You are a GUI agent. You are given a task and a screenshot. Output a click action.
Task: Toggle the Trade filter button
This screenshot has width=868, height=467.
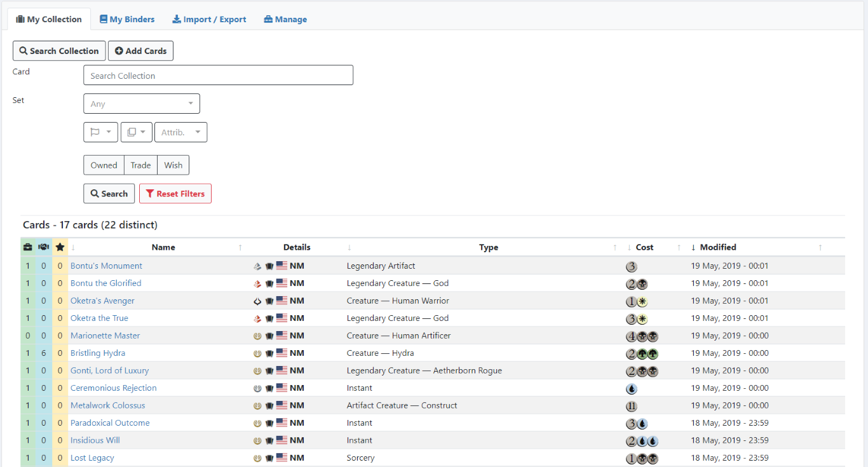point(140,165)
